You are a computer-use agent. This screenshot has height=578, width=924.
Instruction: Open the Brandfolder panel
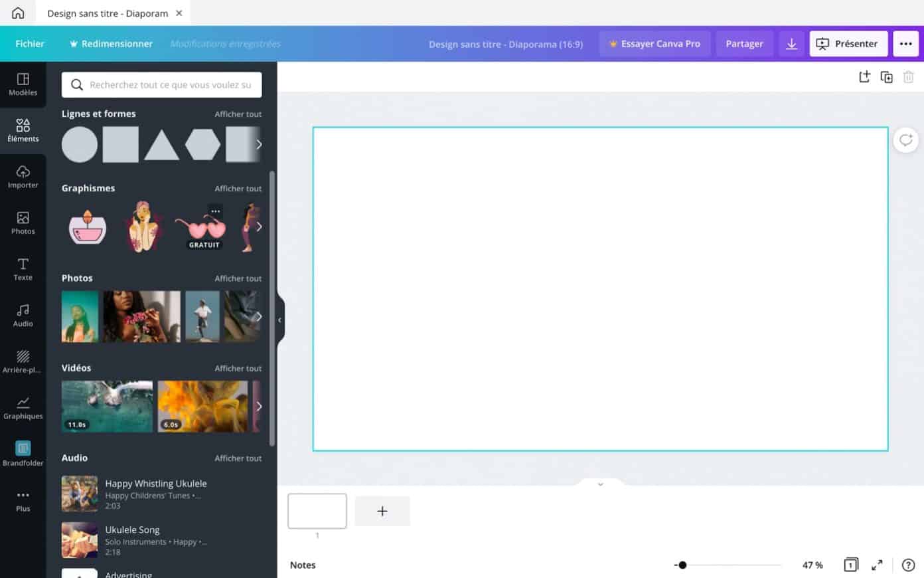tap(23, 453)
